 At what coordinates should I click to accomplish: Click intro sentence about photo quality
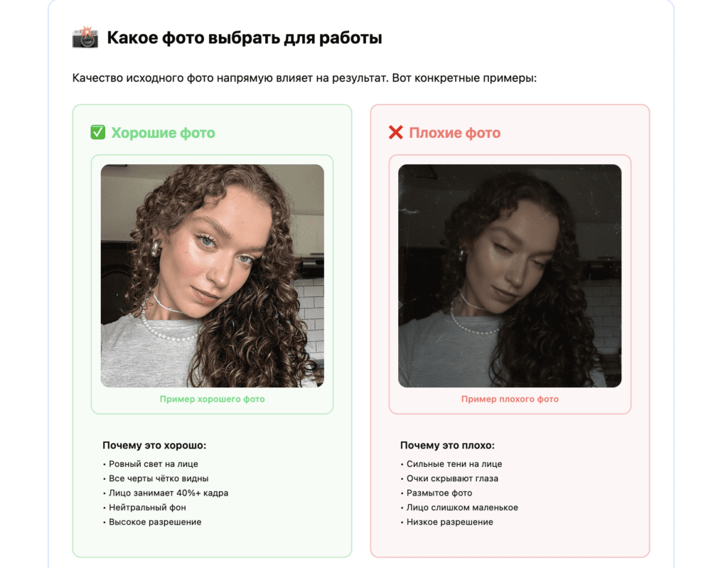[x=304, y=78]
